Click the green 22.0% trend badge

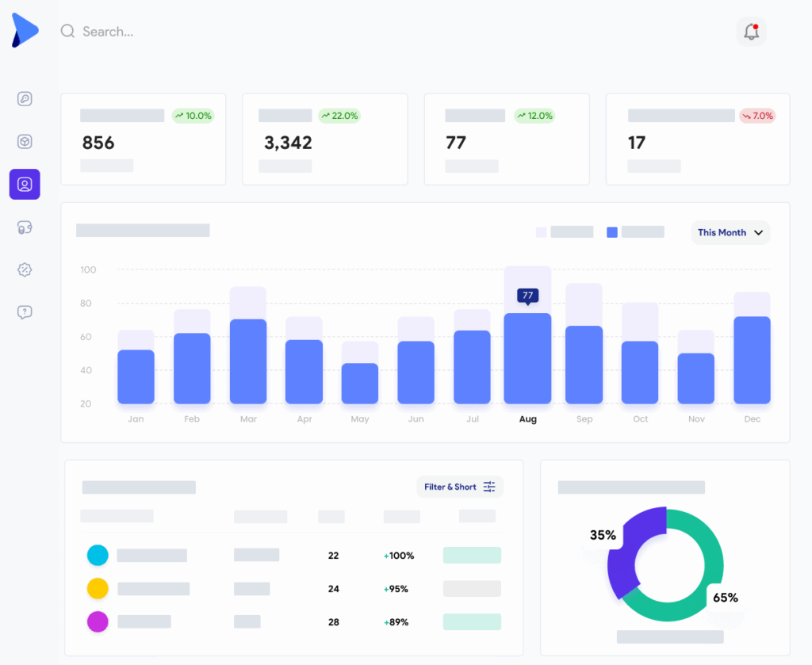[x=339, y=116]
